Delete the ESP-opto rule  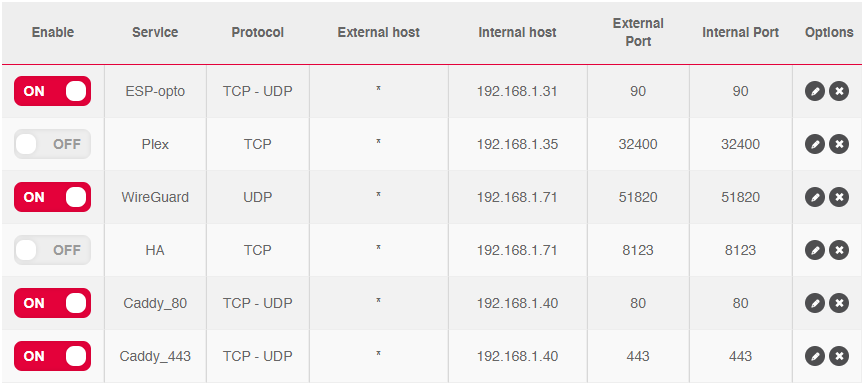[839, 91]
